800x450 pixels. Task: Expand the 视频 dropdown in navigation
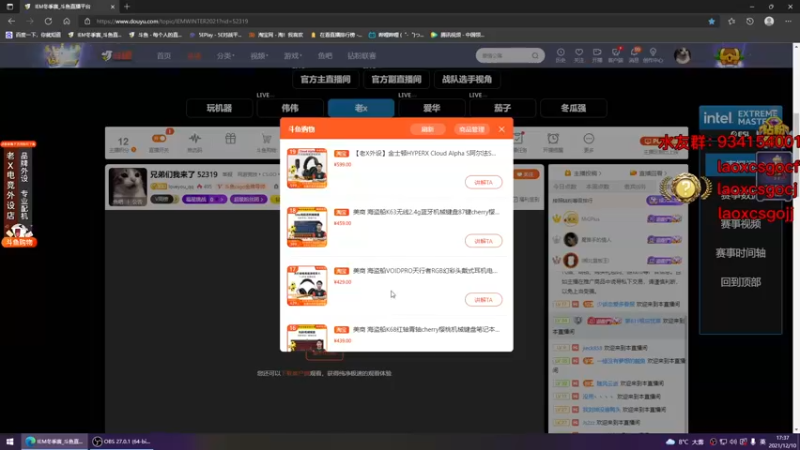coord(259,56)
